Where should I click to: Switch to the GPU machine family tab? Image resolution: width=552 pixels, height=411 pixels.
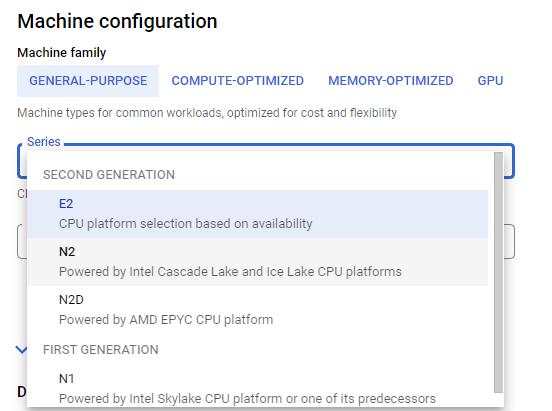pyautogui.click(x=490, y=81)
